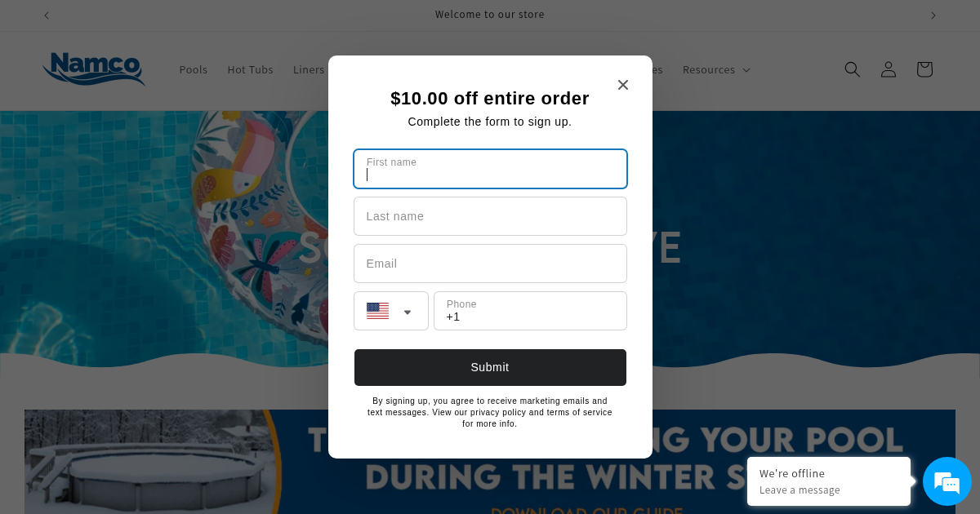Focus the First name field

tap(490, 169)
